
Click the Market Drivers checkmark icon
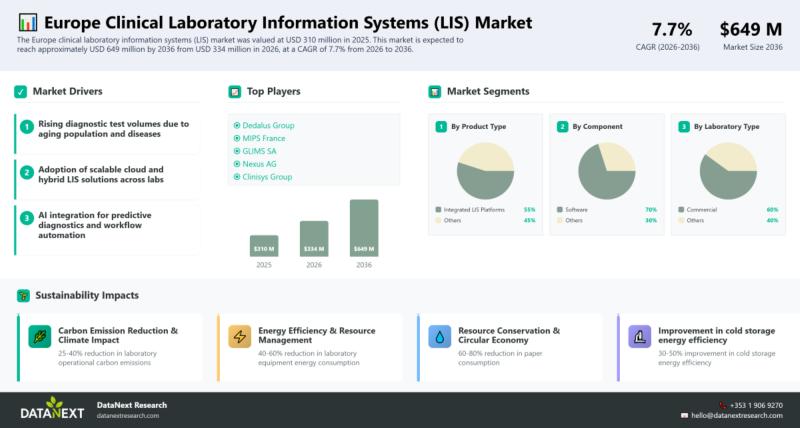[20, 92]
